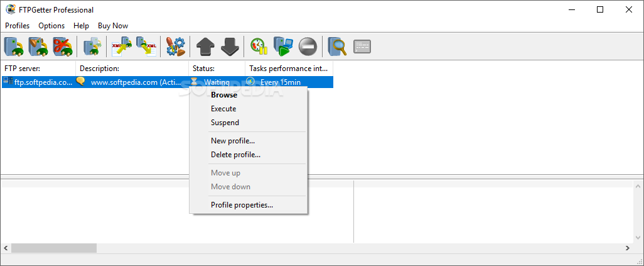Open the Help menu
The height and width of the screenshot is (266, 644).
coord(82,26)
